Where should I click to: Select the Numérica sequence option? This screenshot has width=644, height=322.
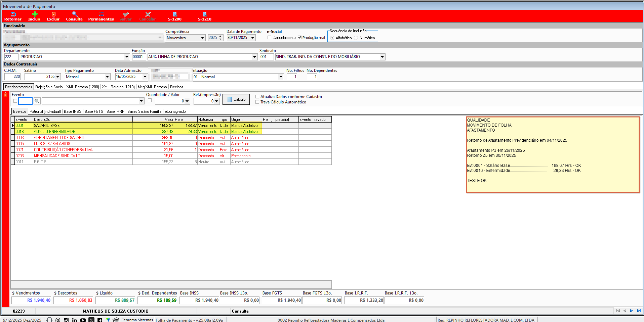[x=356, y=38]
